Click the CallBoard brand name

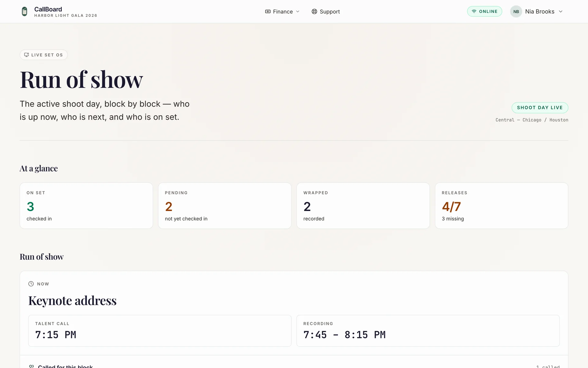click(x=48, y=9)
